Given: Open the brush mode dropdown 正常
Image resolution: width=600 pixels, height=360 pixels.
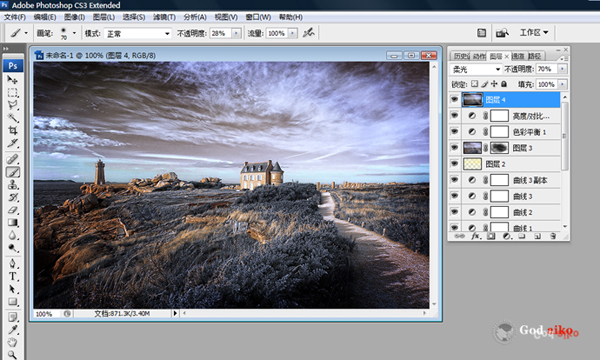Looking at the screenshot, I should point(137,34).
